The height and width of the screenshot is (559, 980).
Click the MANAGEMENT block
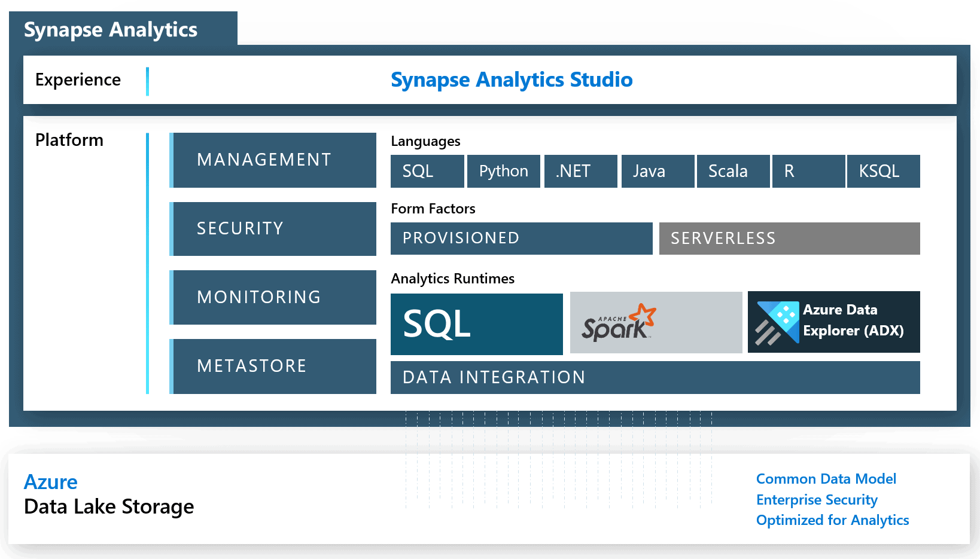click(273, 160)
